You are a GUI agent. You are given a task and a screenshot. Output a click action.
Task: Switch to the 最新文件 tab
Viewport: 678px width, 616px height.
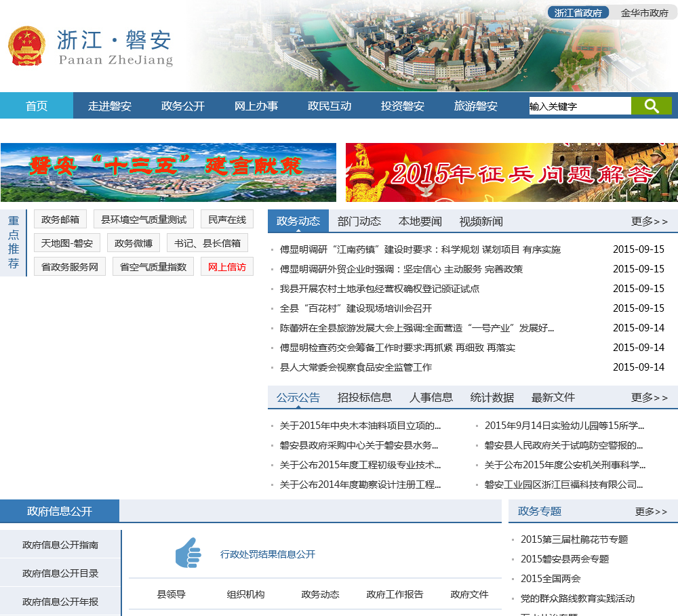(x=553, y=397)
